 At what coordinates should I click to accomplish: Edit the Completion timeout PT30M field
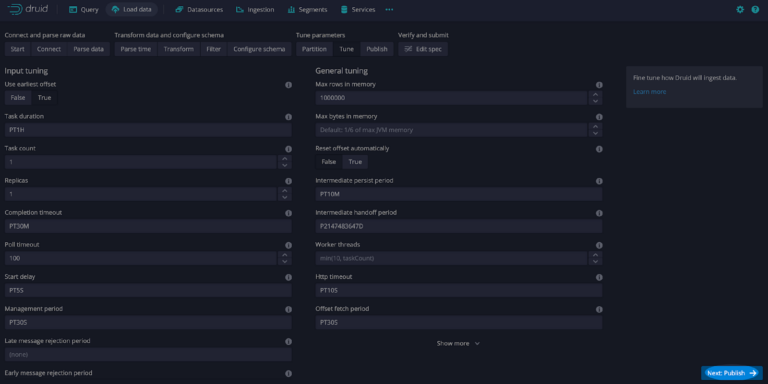click(x=148, y=226)
